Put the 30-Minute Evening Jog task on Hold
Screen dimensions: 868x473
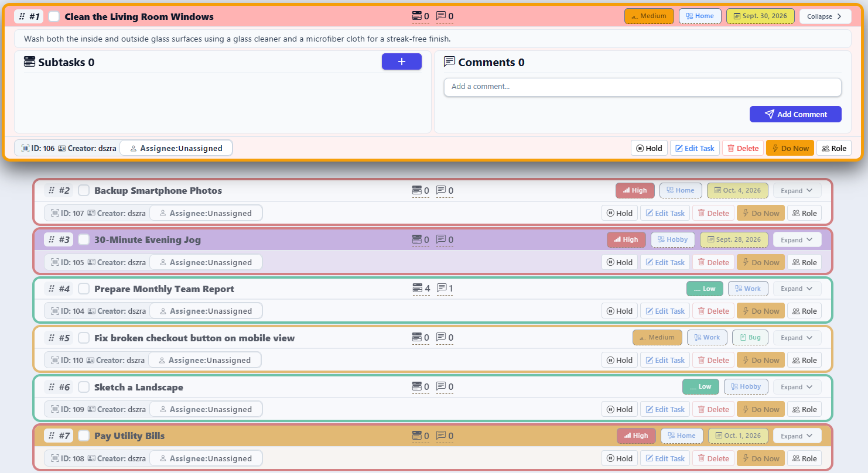tap(620, 262)
